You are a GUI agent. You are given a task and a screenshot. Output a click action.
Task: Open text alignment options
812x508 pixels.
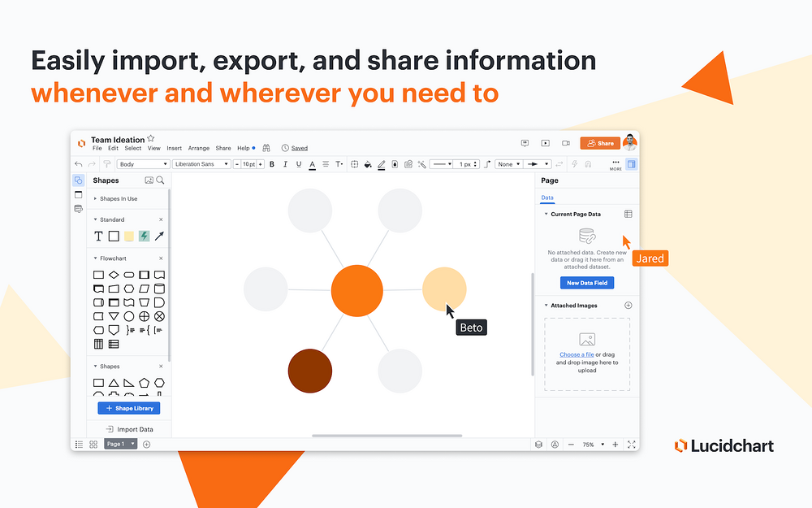point(326,164)
